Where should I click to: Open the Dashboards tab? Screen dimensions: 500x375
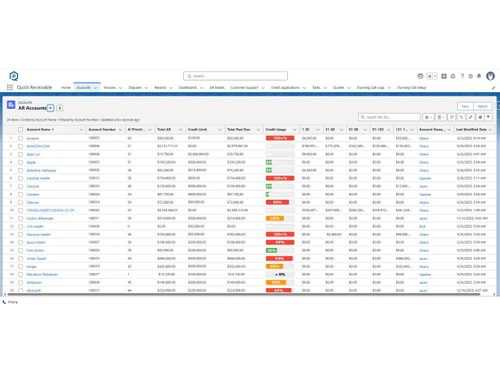point(188,88)
